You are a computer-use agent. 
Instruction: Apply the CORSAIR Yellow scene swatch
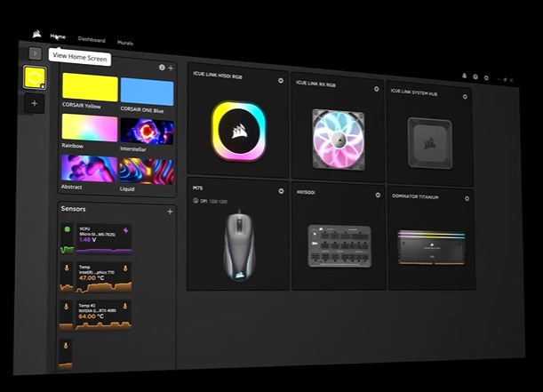(x=90, y=87)
